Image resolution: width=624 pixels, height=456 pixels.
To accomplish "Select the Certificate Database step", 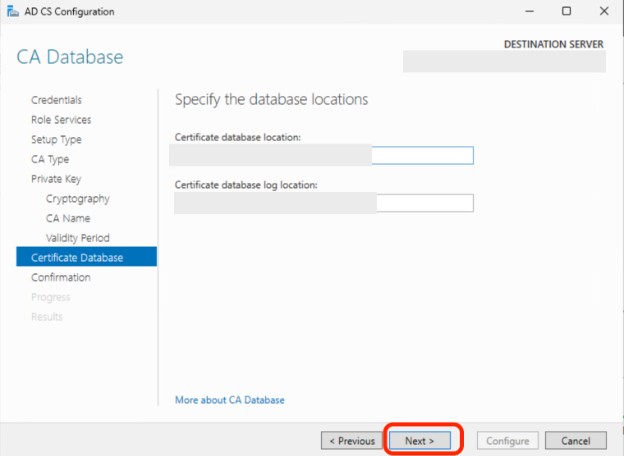I will tap(77, 258).
